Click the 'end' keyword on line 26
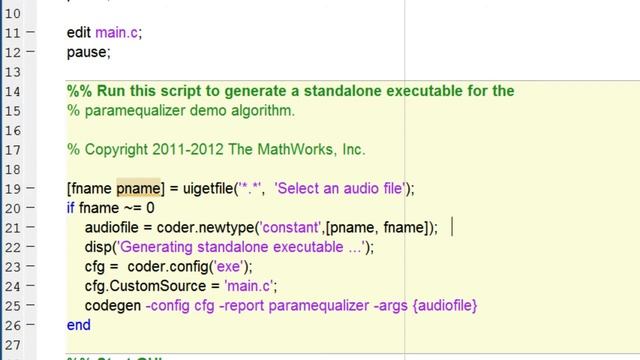 click(x=79, y=325)
